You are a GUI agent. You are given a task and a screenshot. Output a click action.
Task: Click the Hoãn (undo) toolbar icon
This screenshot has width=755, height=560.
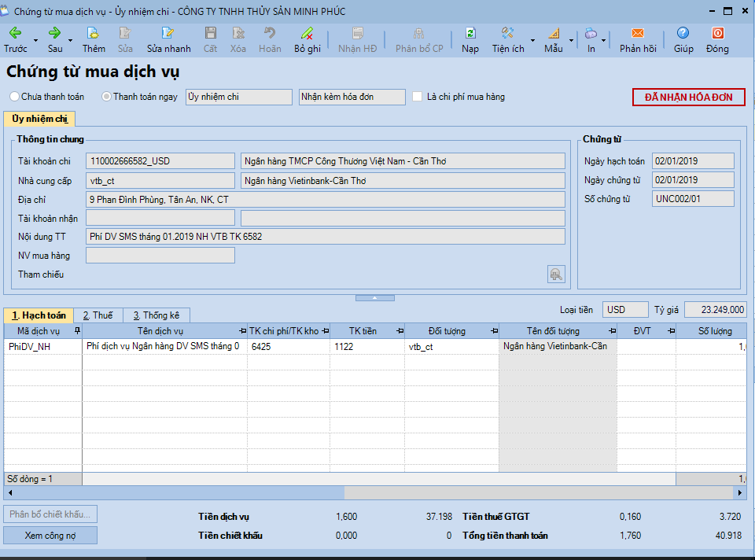pyautogui.click(x=270, y=33)
